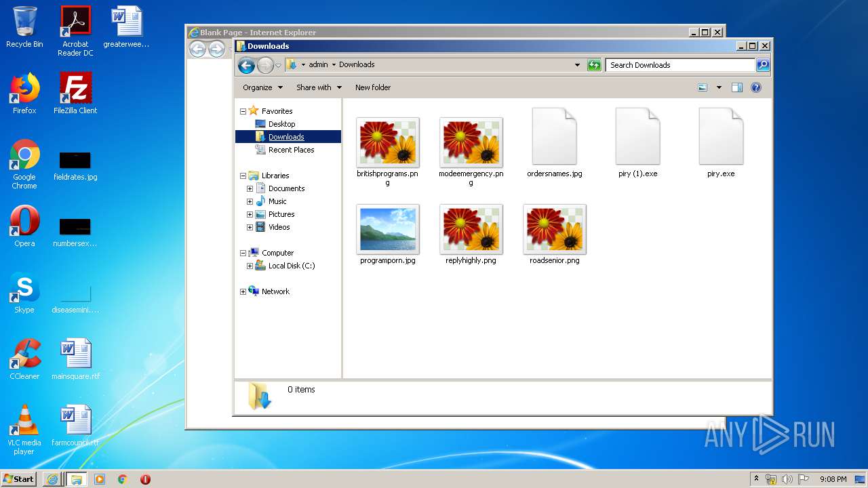Click the back button in Internet Explorer window

197,49
